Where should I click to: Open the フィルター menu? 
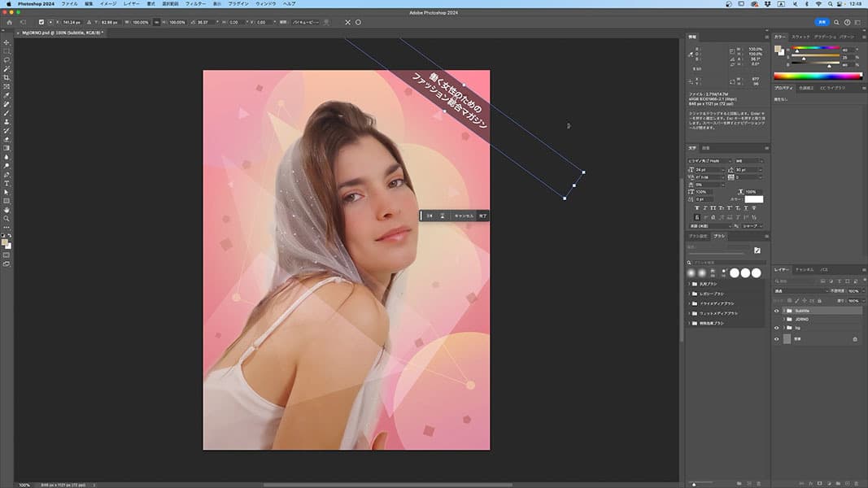(195, 4)
